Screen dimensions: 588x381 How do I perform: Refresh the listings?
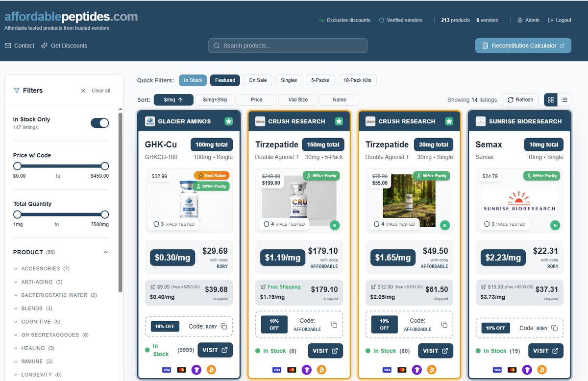pyautogui.click(x=520, y=100)
